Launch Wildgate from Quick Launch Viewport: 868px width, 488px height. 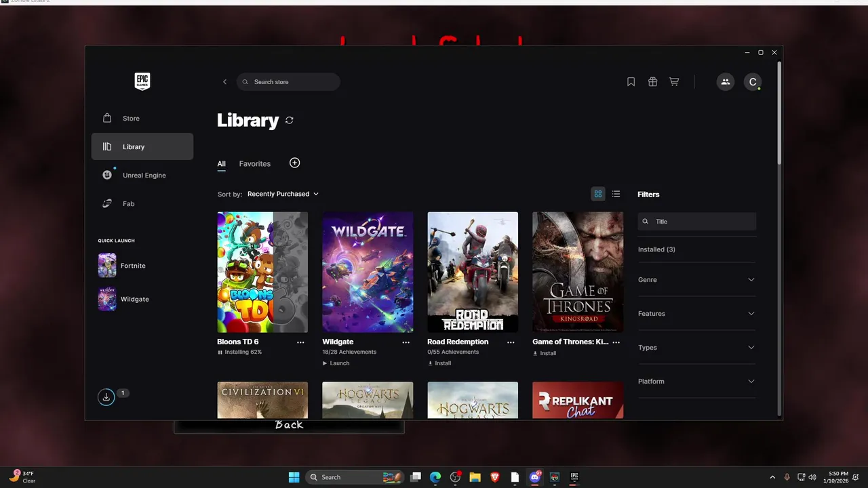pos(123,299)
